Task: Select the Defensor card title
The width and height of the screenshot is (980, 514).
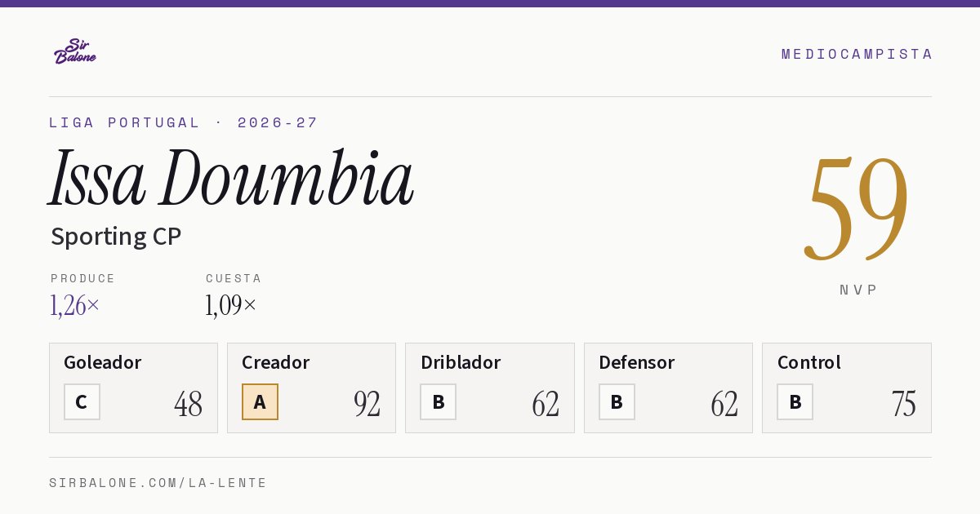Action: [636, 362]
